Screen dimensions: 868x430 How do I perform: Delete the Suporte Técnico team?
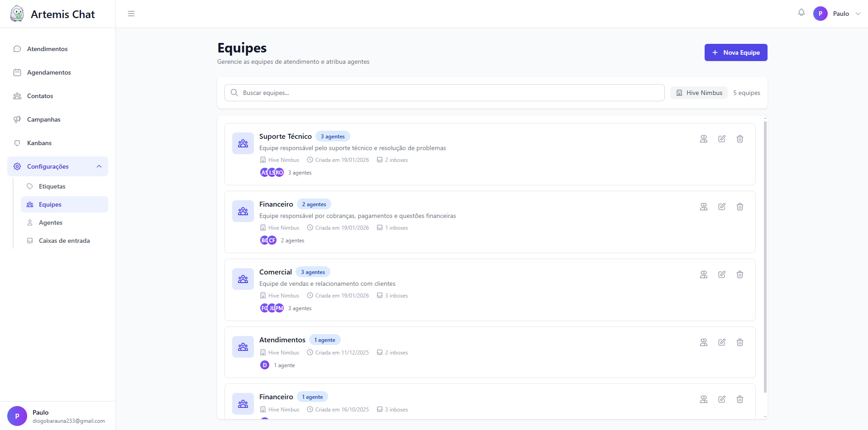click(739, 139)
